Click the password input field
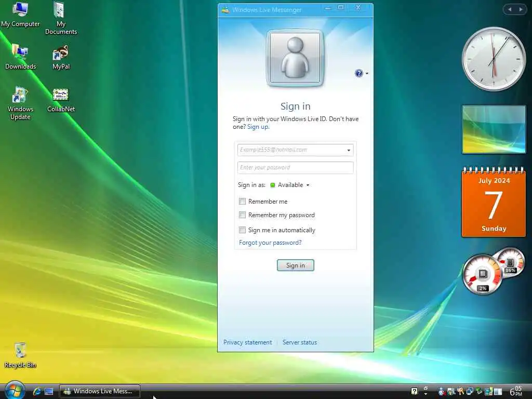 pyautogui.click(x=295, y=168)
